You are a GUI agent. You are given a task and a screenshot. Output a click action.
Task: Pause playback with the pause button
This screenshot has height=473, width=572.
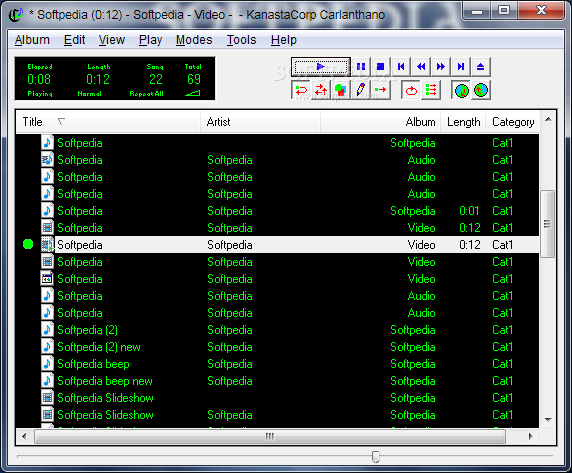coord(361,67)
